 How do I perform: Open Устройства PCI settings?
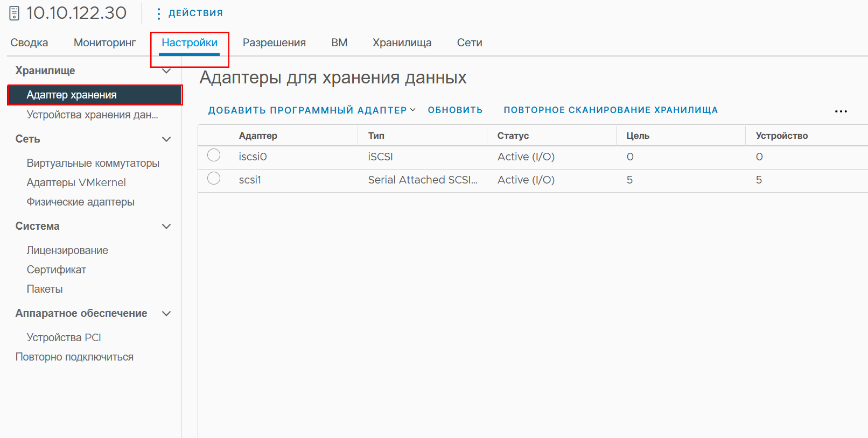[x=64, y=337]
